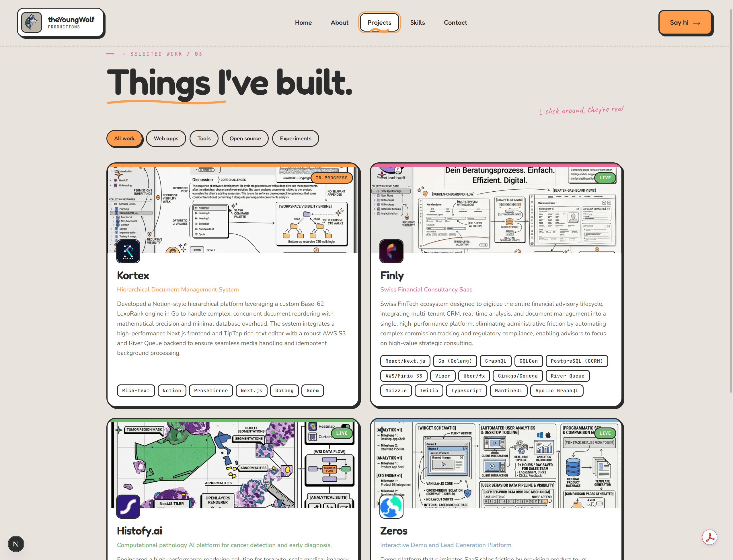Filter projects by Web apps
The width and height of the screenshot is (733, 560).
pos(166,138)
